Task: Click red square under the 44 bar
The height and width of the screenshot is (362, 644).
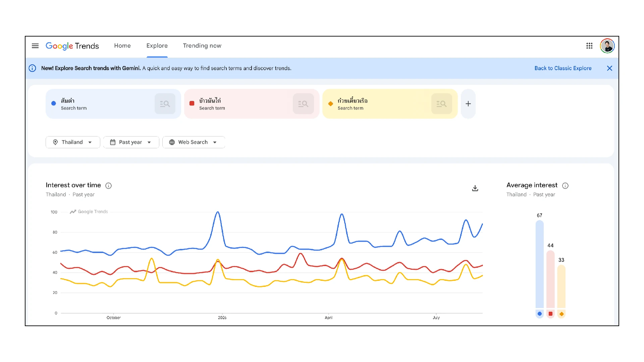Action: coord(550,314)
